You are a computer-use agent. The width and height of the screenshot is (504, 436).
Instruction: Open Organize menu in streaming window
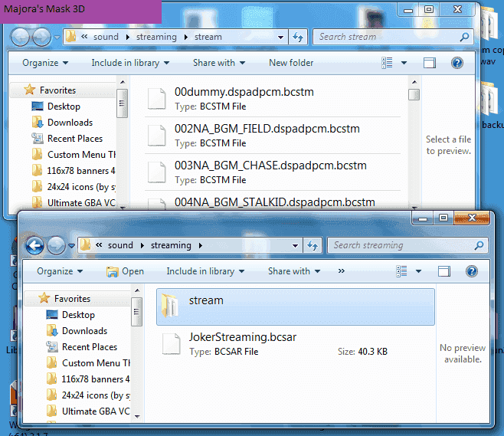point(60,271)
